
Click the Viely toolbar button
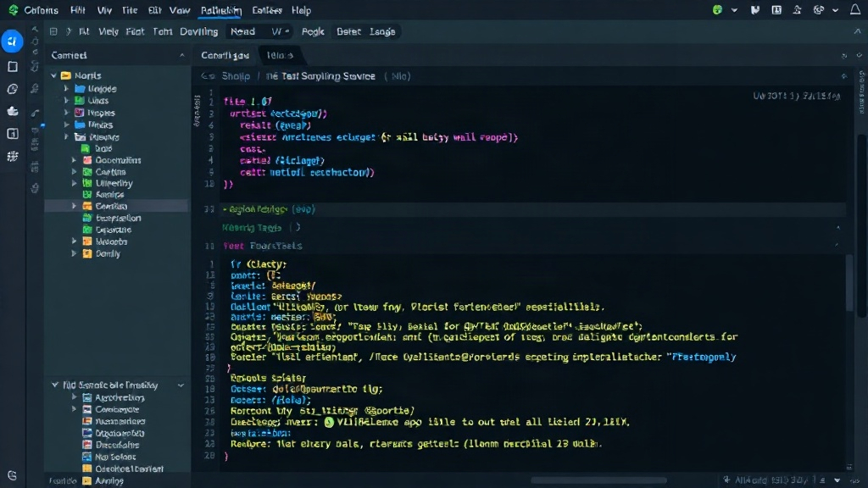pos(108,31)
